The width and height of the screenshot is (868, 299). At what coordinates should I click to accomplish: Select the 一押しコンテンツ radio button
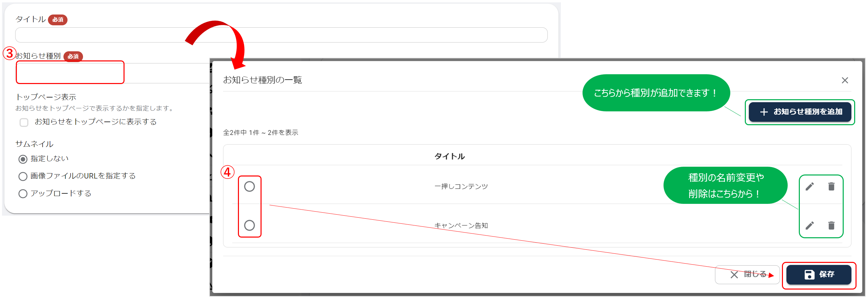coord(249,186)
